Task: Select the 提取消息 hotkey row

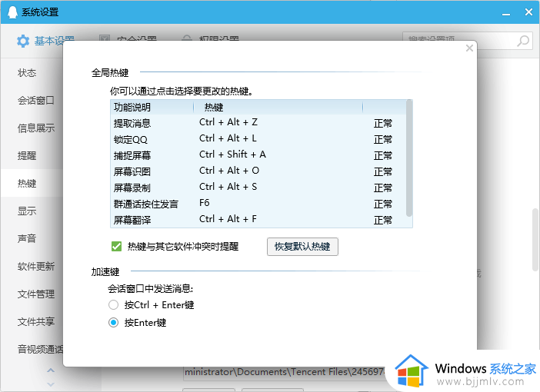Action: 258,123
